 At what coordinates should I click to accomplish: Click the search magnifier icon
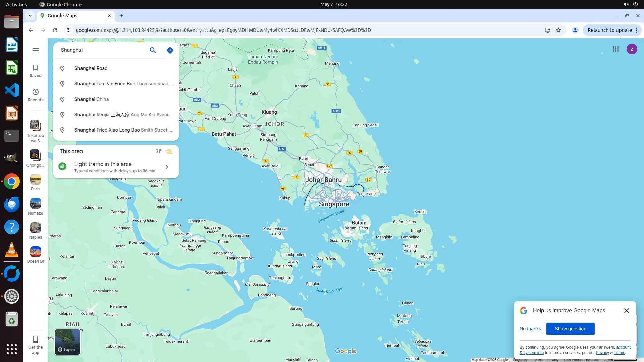tap(153, 50)
